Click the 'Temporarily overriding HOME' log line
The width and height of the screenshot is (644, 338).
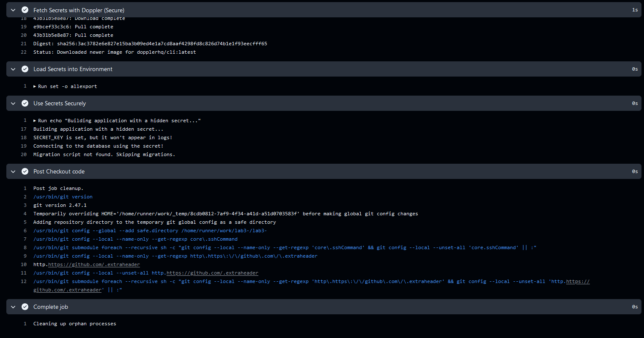pos(226,214)
